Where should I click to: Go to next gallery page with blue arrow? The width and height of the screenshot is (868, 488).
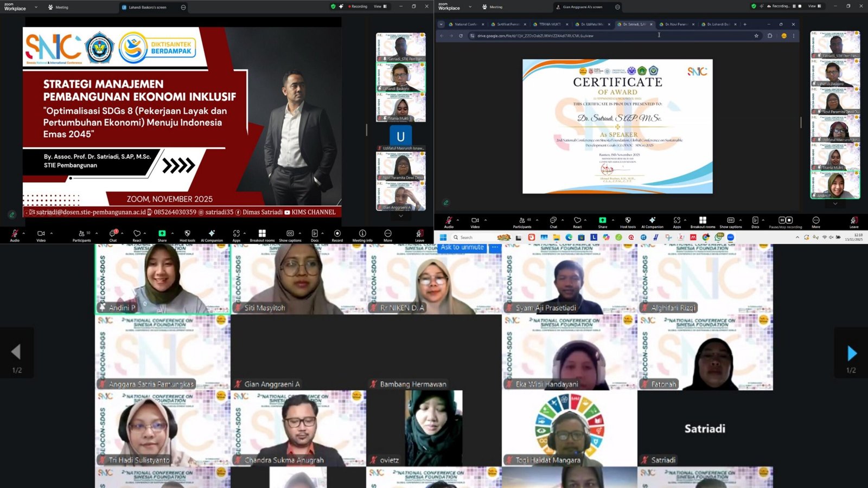pos(851,354)
